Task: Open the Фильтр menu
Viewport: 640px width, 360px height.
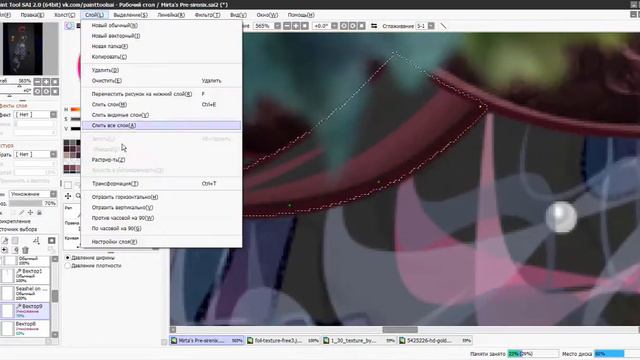Action: [x=207, y=15]
